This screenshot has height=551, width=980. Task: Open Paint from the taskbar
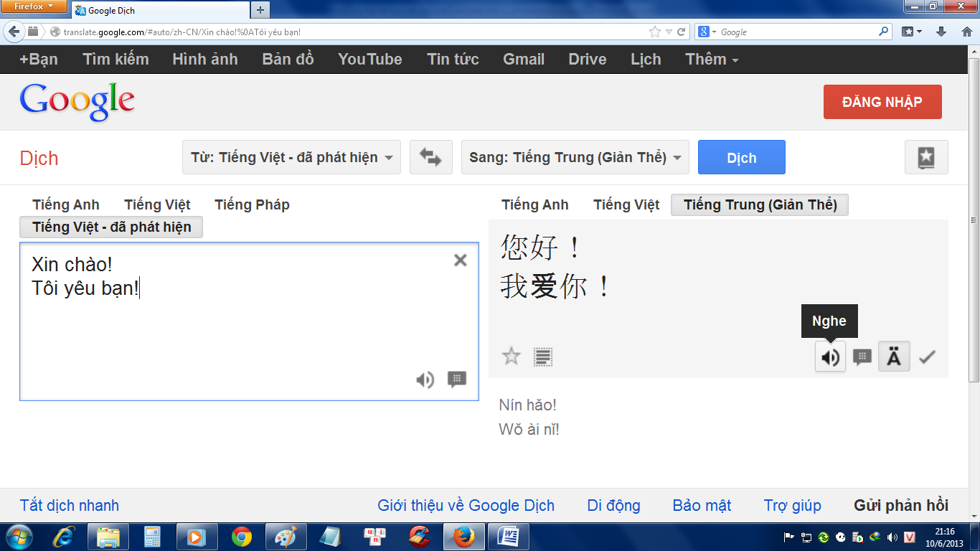click(286, 537)
